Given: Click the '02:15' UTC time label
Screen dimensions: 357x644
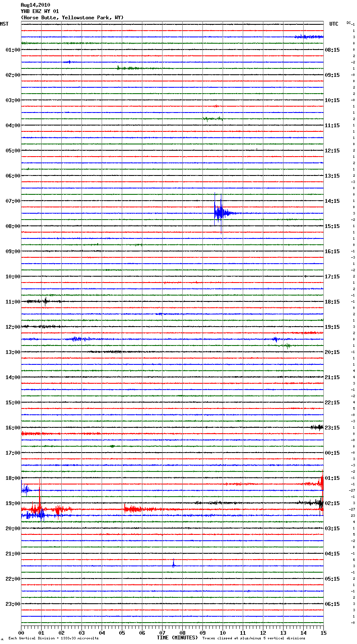Looking at the screenshot, I should pyautogui.click(x=332, y=503).
